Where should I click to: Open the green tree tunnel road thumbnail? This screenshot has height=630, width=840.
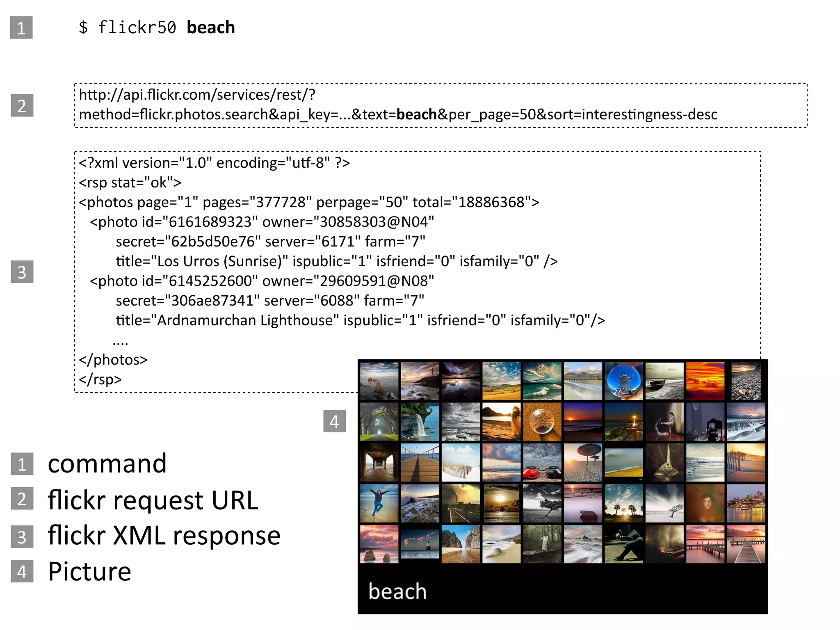point(379,422)
